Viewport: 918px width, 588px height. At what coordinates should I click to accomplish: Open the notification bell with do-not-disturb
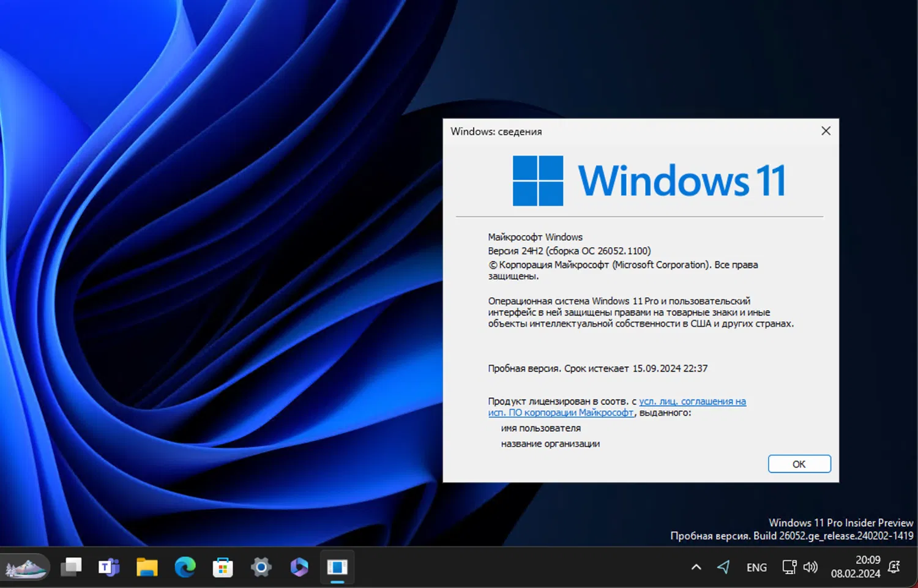895,567
